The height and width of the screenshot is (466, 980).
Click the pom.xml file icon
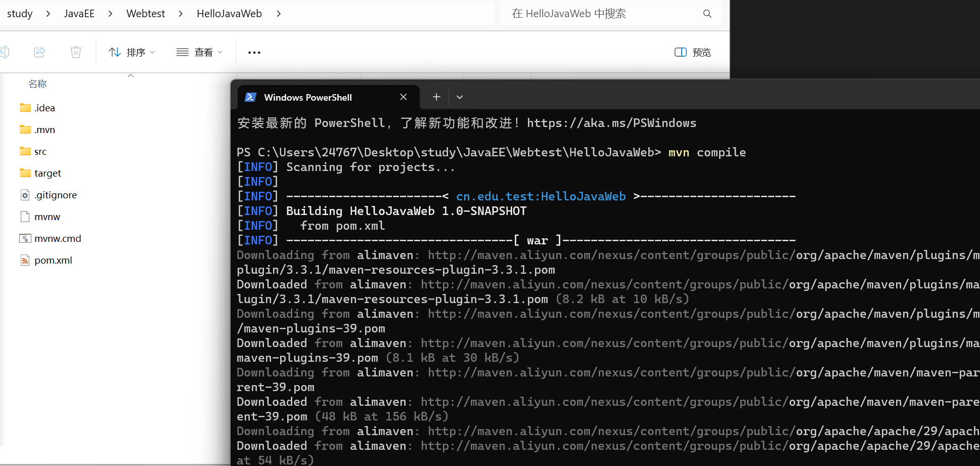pyautogui.click(x=25, y=260)
